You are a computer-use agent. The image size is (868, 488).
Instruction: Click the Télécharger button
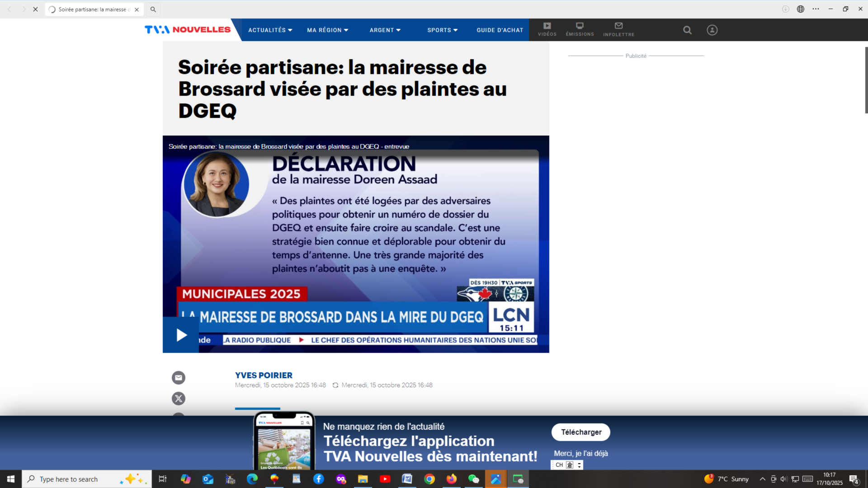pos(580,432)
